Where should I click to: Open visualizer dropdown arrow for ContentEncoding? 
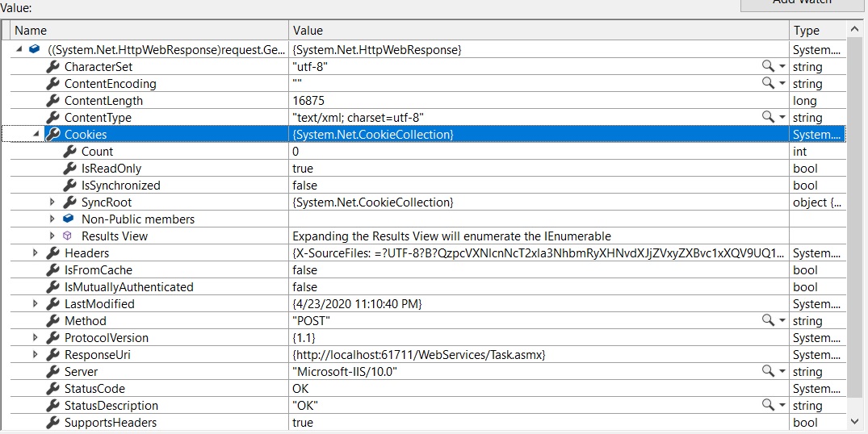[x=782, y=84]
